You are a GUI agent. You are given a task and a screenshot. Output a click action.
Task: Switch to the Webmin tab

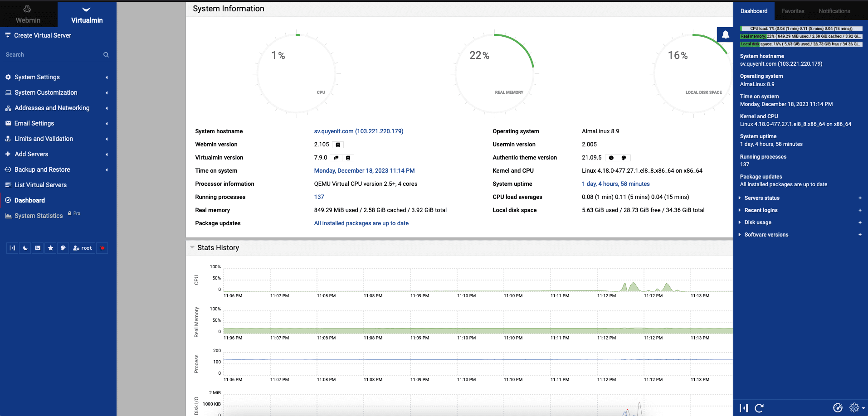point(28,15)
